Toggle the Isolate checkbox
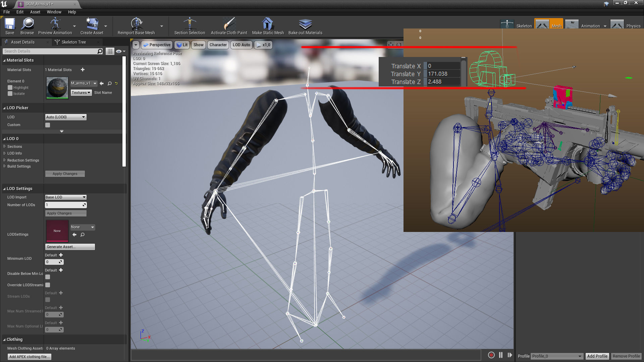The width and height of the screenshot is (644, 362). click(10, 94)
